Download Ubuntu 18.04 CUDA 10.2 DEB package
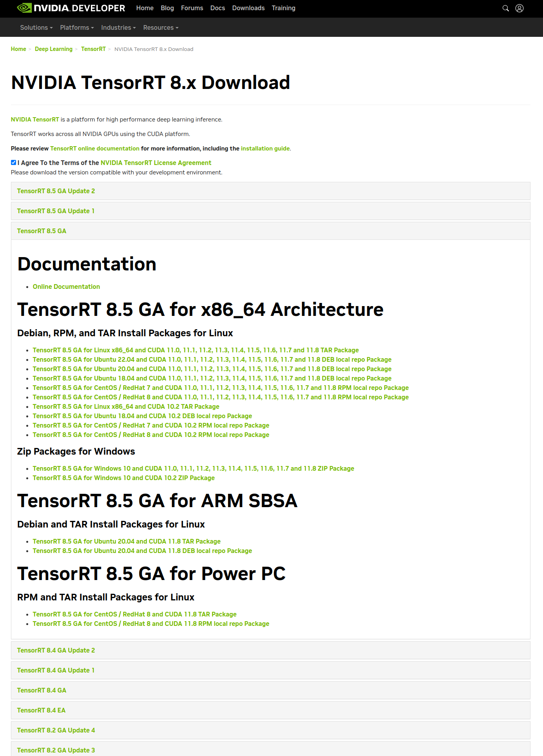 pos(142,416)
